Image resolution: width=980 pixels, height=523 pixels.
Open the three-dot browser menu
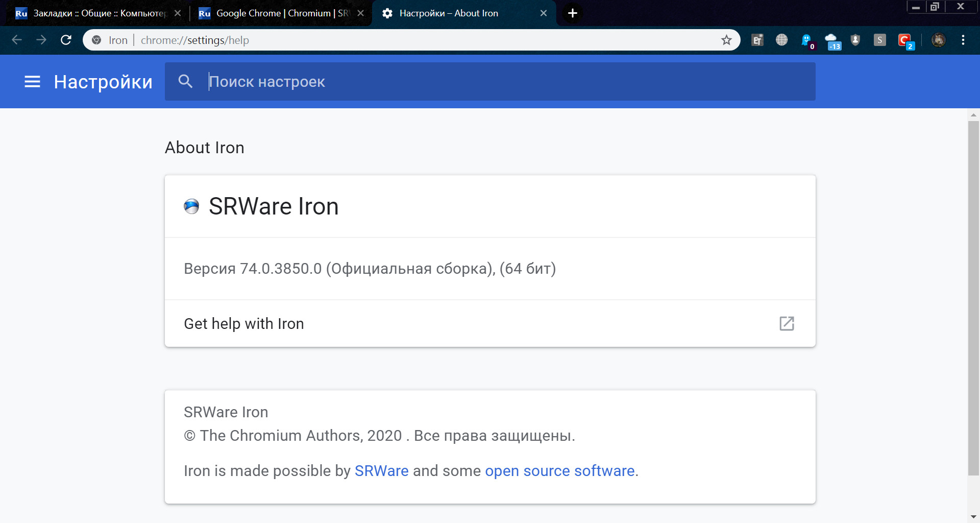click(x=963, y=40)
